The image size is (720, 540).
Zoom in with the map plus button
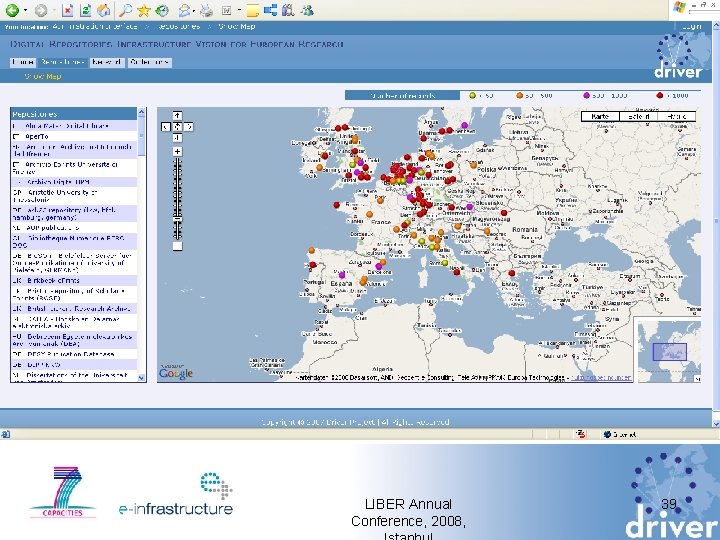(177, 152)
